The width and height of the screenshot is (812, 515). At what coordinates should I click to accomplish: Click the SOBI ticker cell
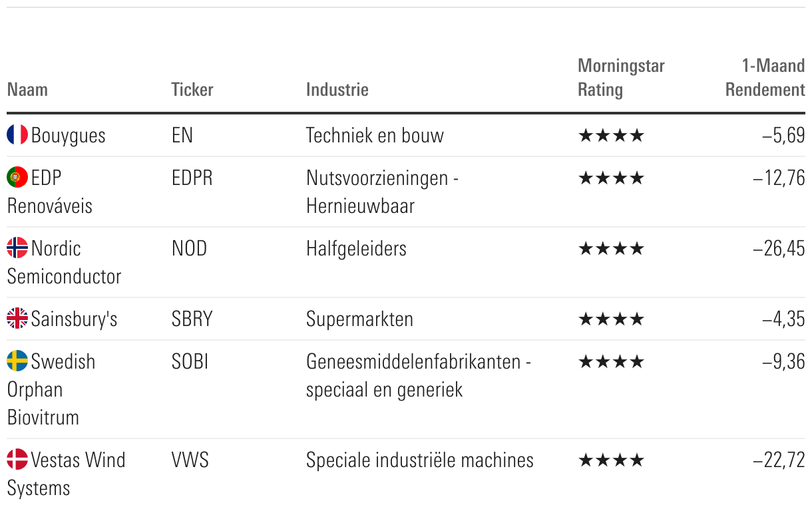tap(190, 362)
